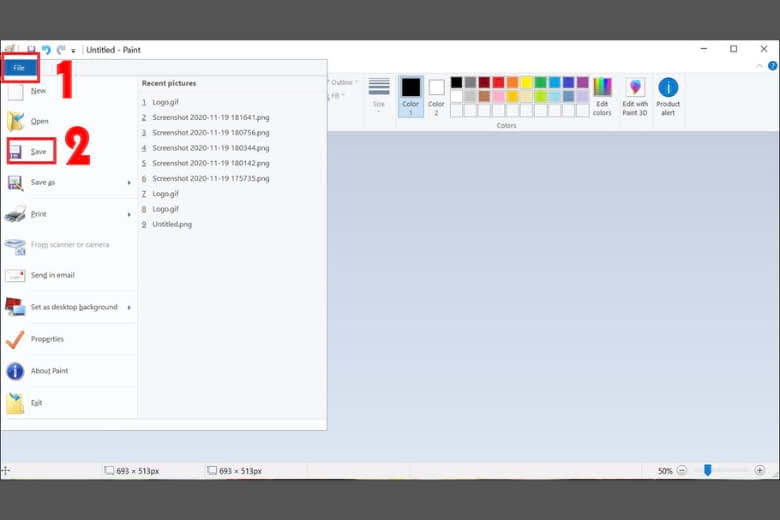Open the Size line thickness dropdown
The image size is (780, 520).
(379, 95)
